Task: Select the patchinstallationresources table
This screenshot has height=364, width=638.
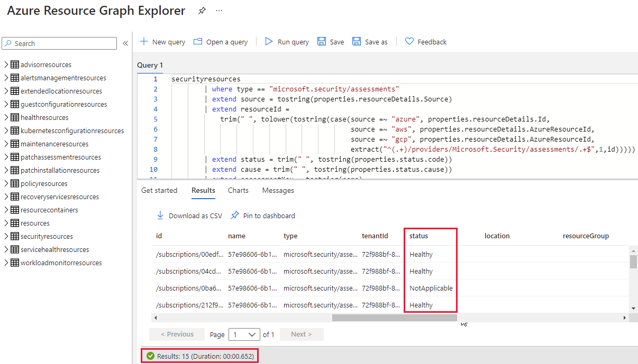Action: pos(60,170)
